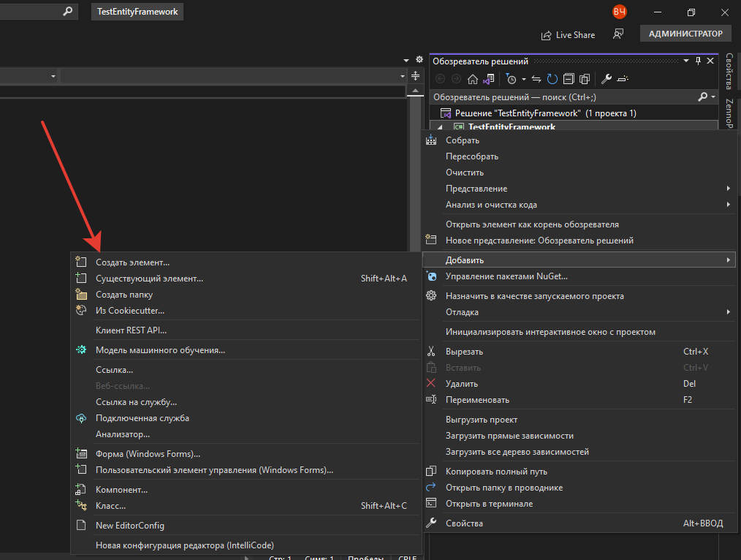Click the wrench Properties icon in the toolbar

click(x=606, y=79)
